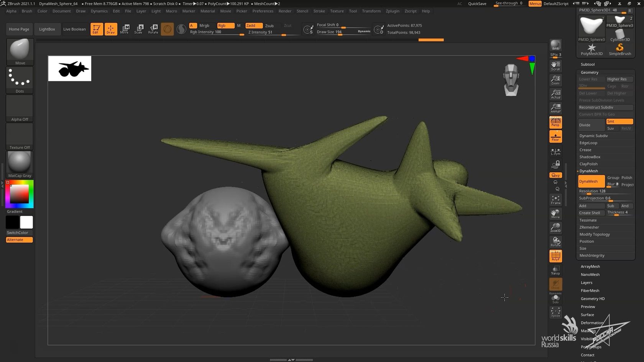
Task: Open the Stroke menu
Action: (319, 11)
